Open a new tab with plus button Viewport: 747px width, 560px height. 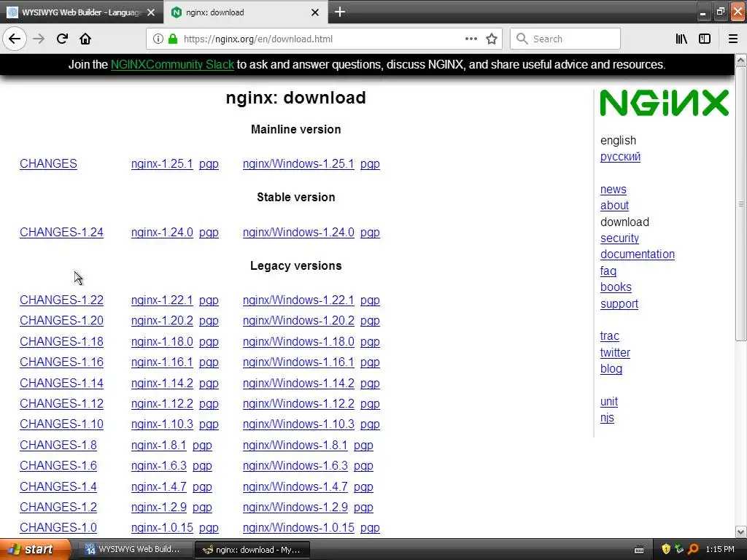tap(340, 12)
